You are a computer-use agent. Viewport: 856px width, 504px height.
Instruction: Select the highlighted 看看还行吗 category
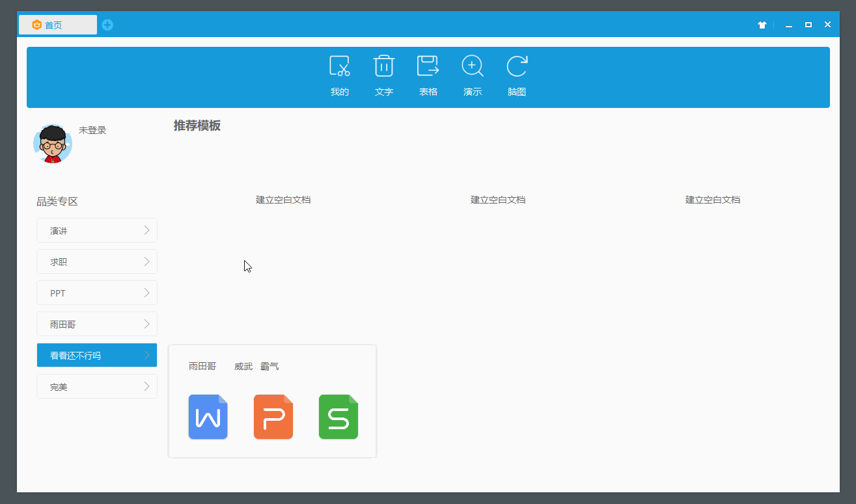tap(96, 355)
